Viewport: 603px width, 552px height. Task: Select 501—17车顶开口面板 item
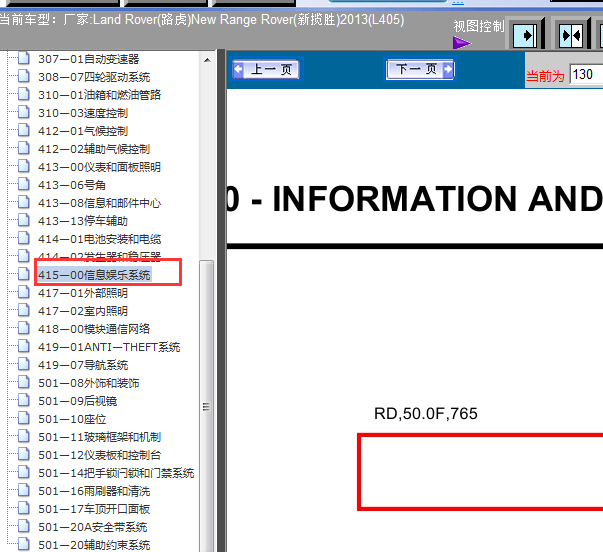(94, 509)
